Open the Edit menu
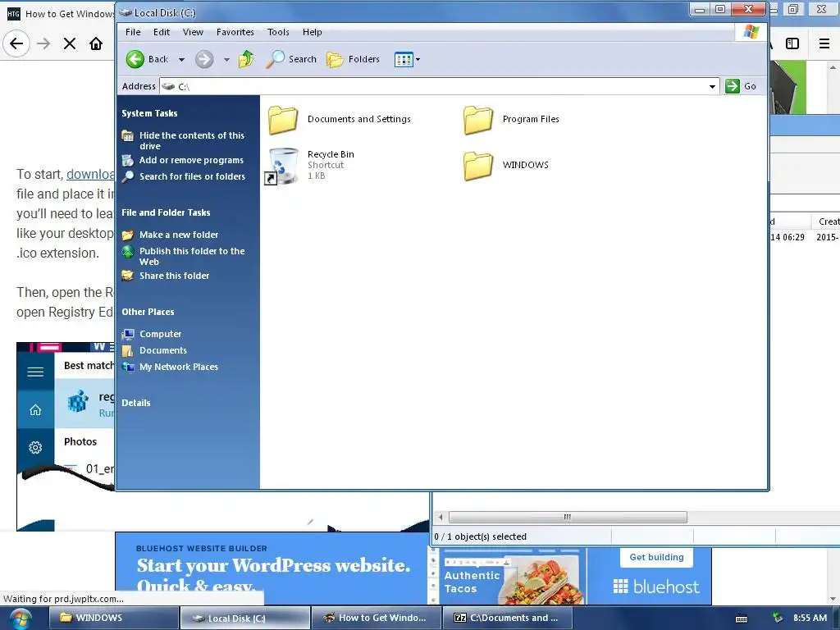 [162, 32]
